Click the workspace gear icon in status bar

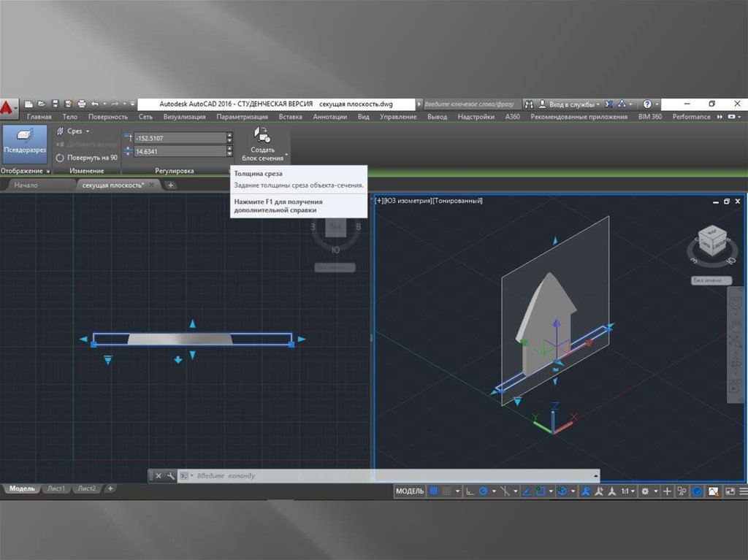(x=645, y=491)
